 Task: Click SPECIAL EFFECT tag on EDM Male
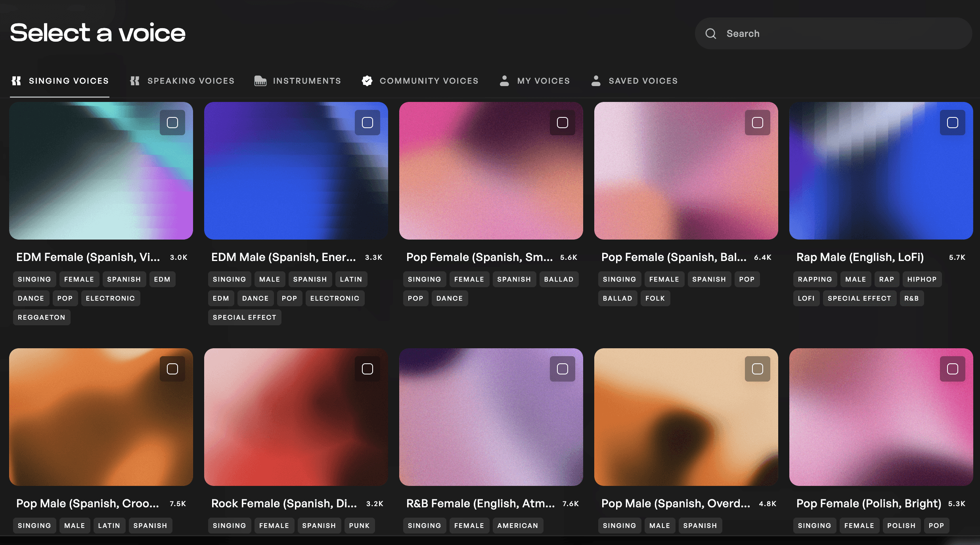pos(245,317)
